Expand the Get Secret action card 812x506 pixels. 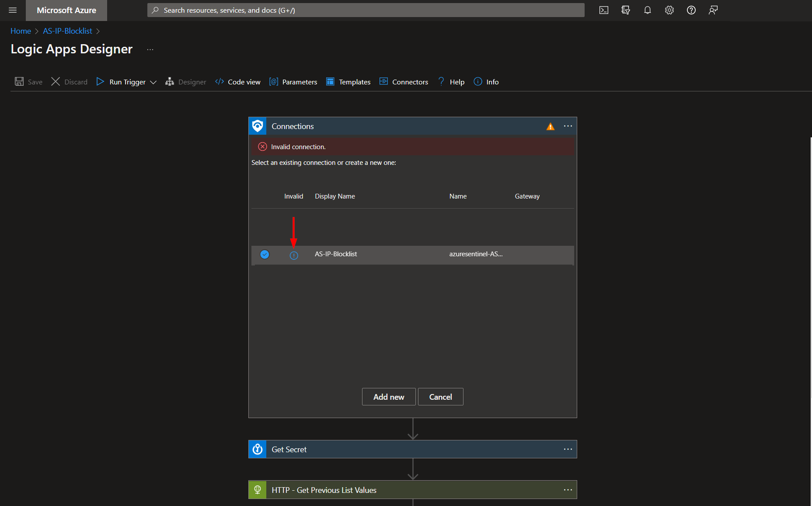413,449
